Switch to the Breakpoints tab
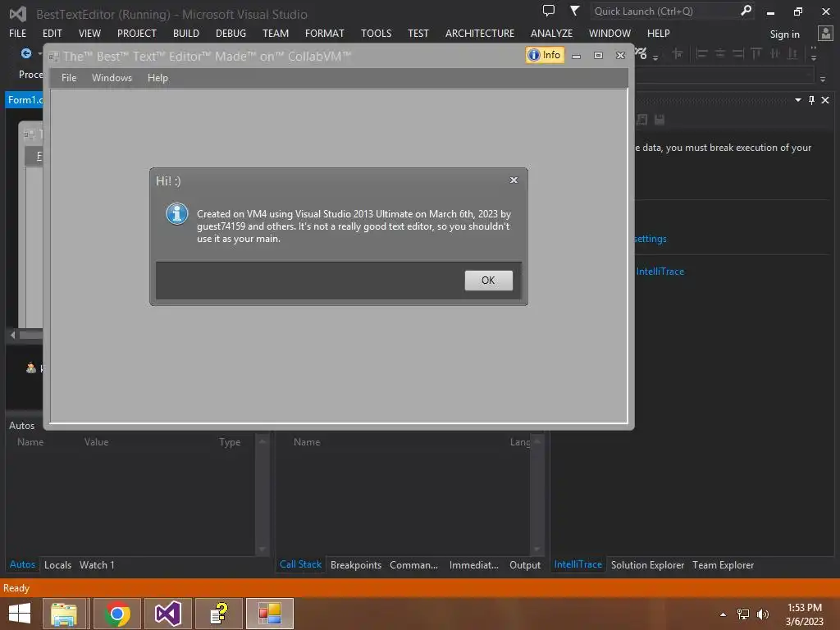 [x=356, y=564]
